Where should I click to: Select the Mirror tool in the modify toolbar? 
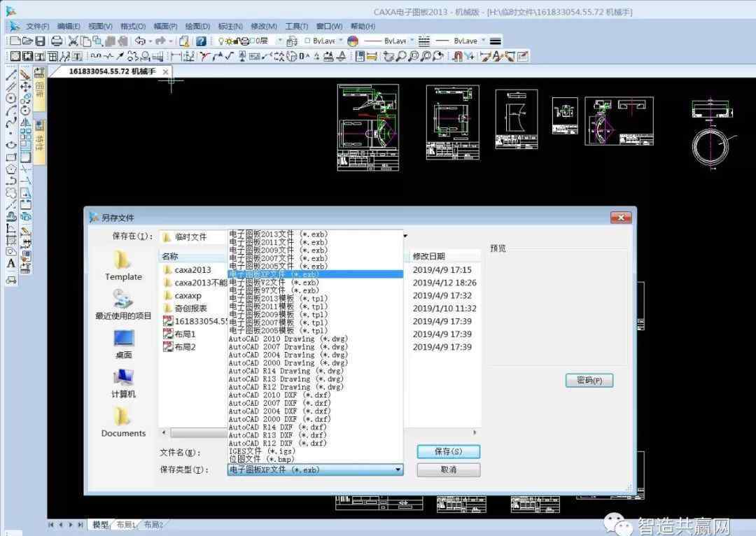pos(26,122)
